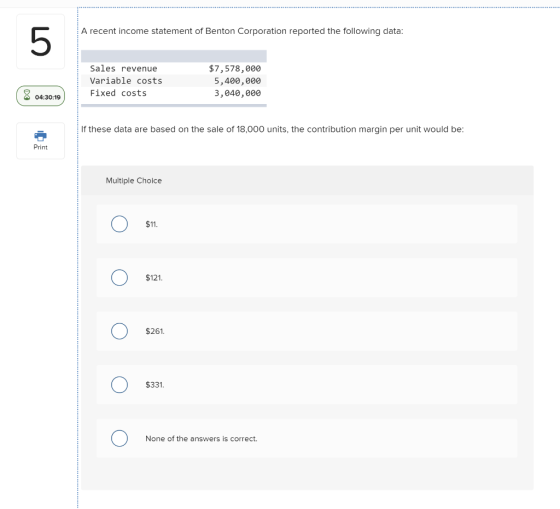Click the "$11." answer text
Viewport: 560px width, 509px height.
[x=151, y=224]
